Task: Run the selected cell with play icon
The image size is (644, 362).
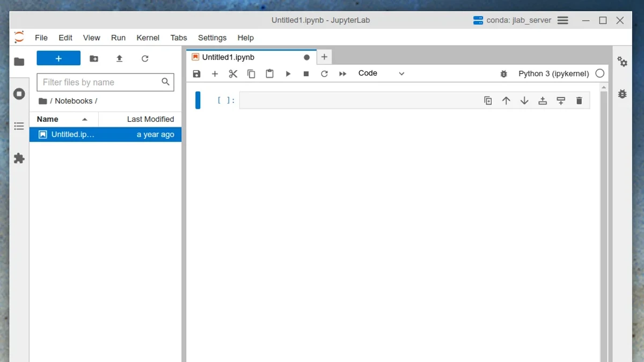Action: (x=288, y=74)
